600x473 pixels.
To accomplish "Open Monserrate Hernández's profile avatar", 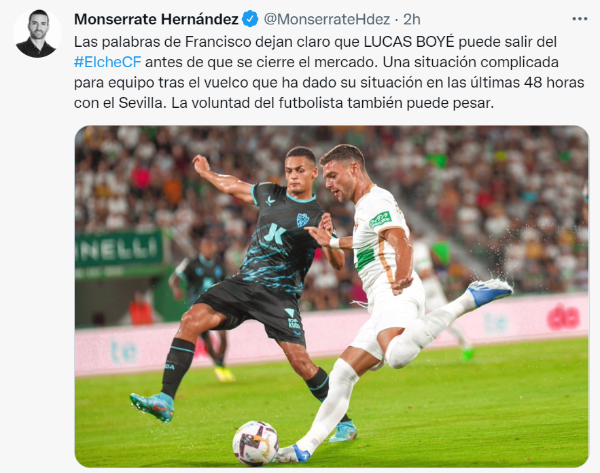I will click(37, 34).
